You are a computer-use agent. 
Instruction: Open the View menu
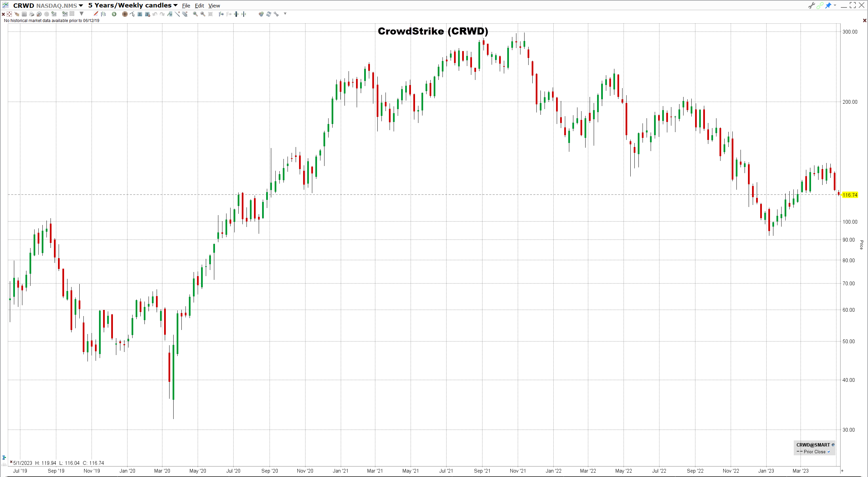(x=214, y=6)
